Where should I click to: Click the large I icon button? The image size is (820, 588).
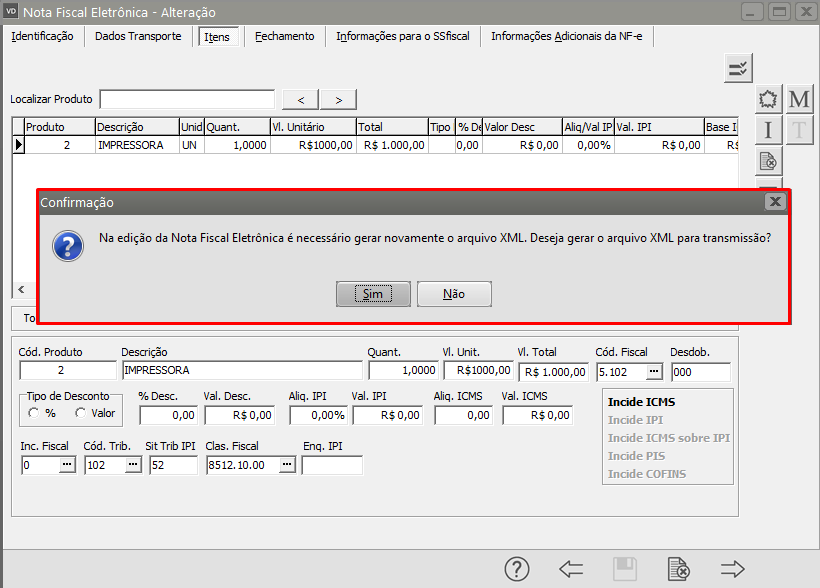pyautogui.click(x=768, y=129)
